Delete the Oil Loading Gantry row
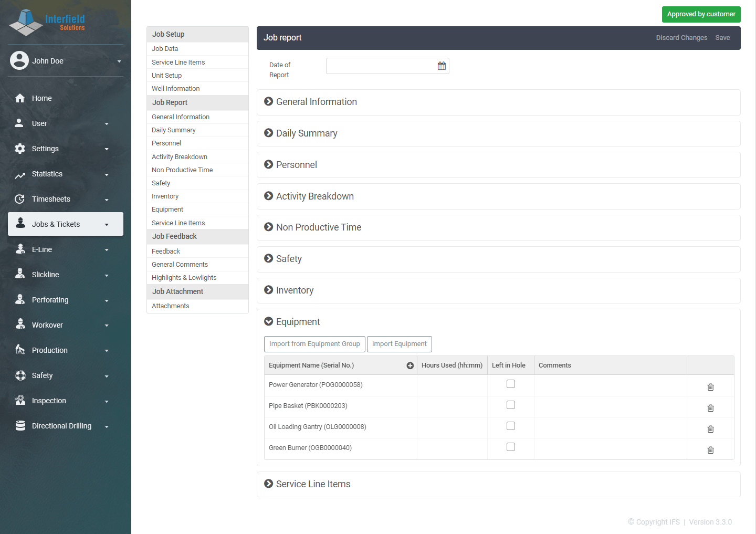Screen dimensions: 756x534 click(x=710, y=429)
